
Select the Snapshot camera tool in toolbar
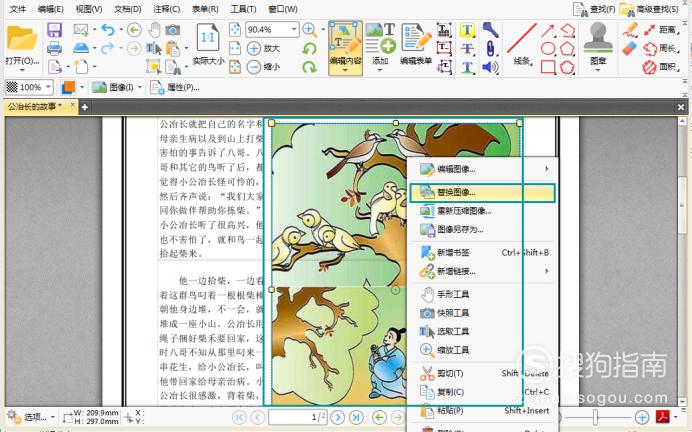(x=173, y=30)
